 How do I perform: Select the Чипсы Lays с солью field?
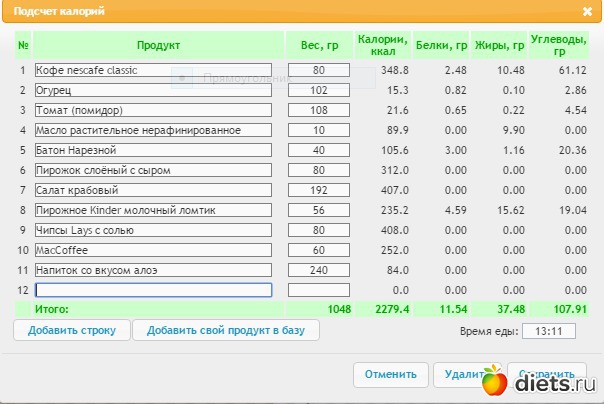coord(153,230)
